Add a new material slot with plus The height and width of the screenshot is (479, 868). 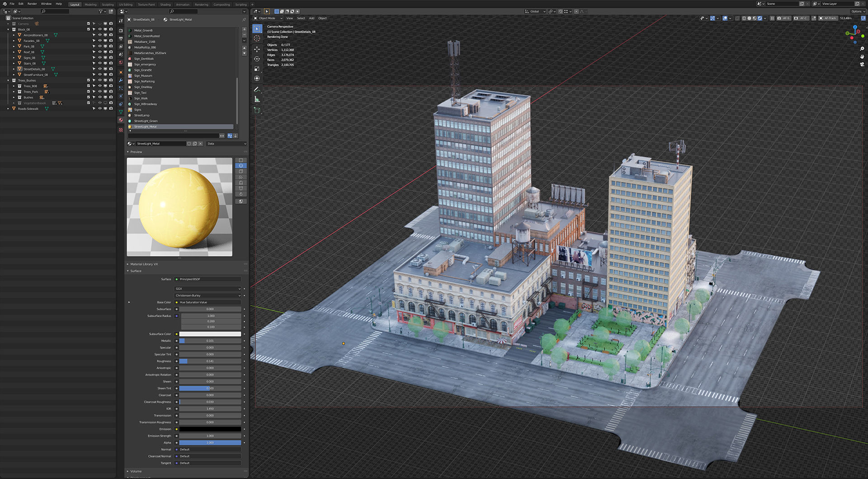pyautogui.click(x=245, y=29)
